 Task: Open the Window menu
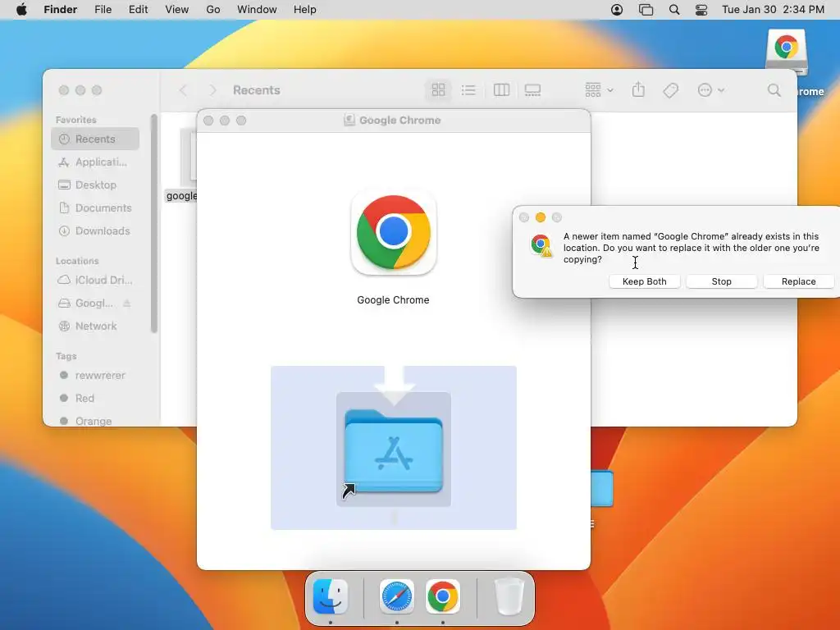click(257, 10)
